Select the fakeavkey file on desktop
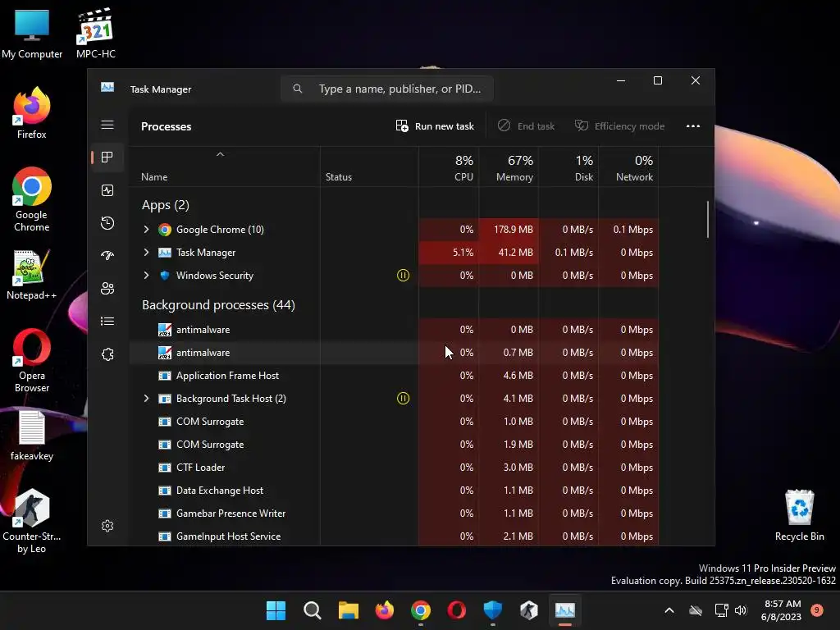Viewport: 840px width, 630px height. (32, 436)
